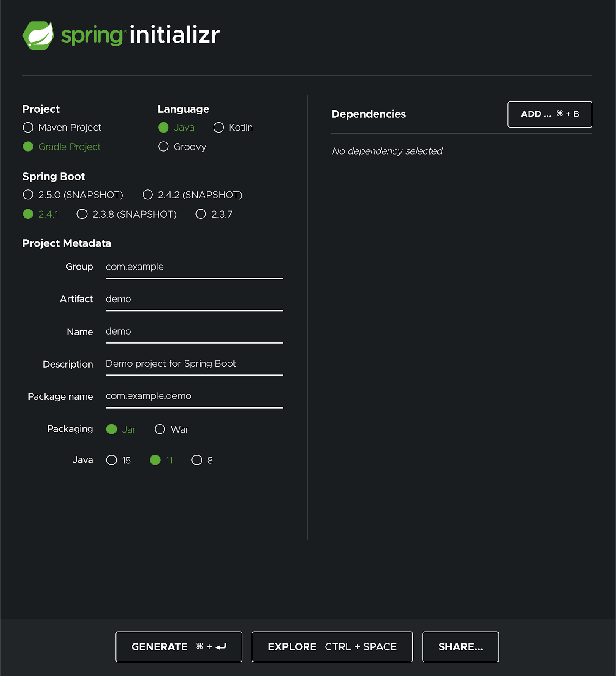This screenshot has width=616, height=676.
Task: Select Spring Boot 2.3.8 (SNAPSHOT)
Action: (x=82, y=214)
